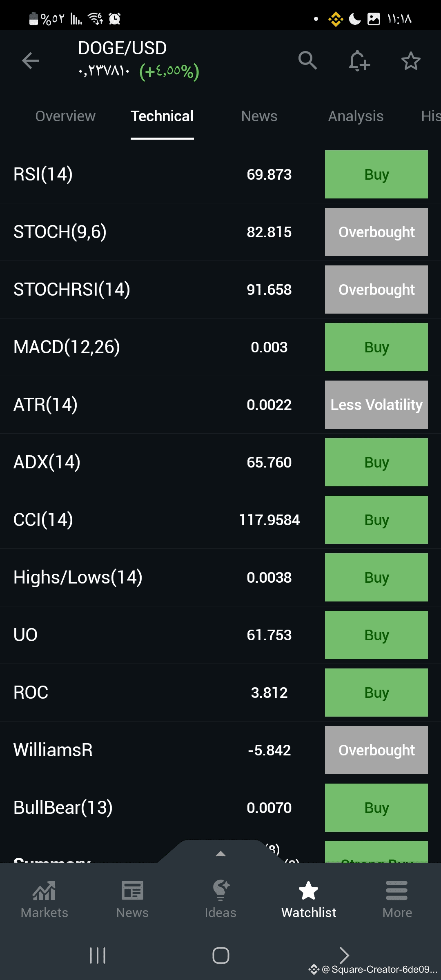Open the News tab below the title
Image resolution: width=441 pixels, height=980 pixels.
point(259,116)
